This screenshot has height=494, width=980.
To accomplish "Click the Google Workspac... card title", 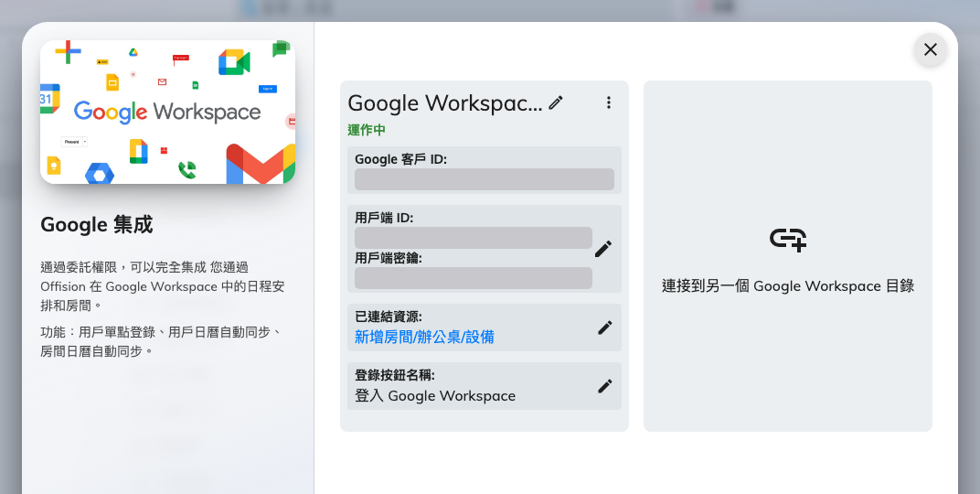I will tap(445, 103).
